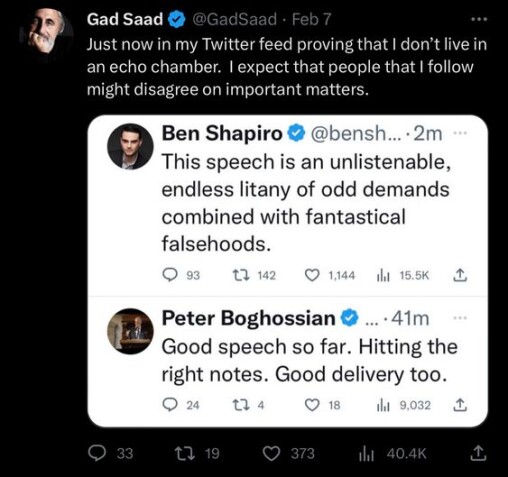View analytics showing 40.4K views
508x477 pixels.
(x=366, y=454)
